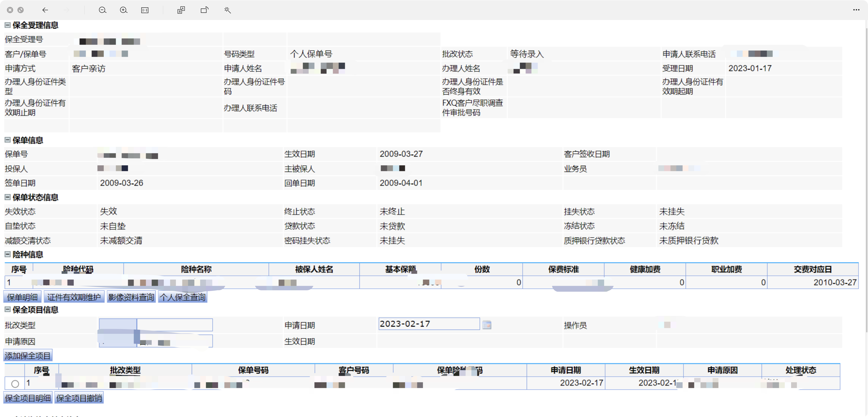868x417 pixels.
Task: Click the 受理日期 value 2023-01-17
Action: [x=750, y=68]
